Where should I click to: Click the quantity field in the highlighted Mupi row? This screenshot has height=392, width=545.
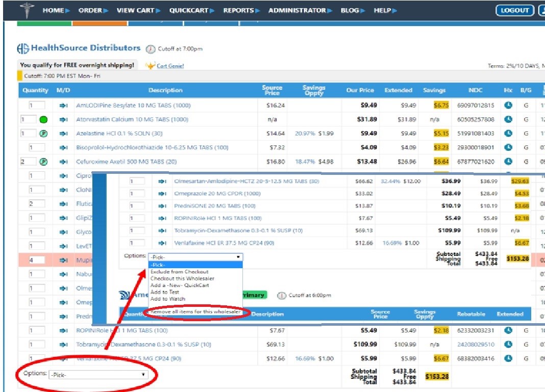[37, 259]
